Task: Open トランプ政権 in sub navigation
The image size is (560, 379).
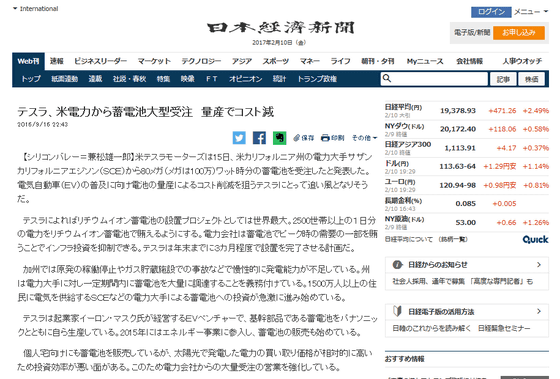Action: tap(317, 79)
